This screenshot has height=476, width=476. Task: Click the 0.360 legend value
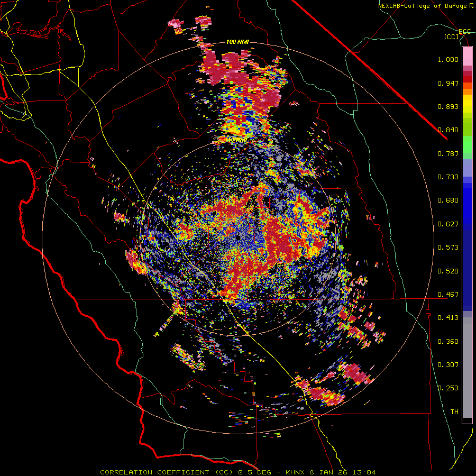pos(448,342)
